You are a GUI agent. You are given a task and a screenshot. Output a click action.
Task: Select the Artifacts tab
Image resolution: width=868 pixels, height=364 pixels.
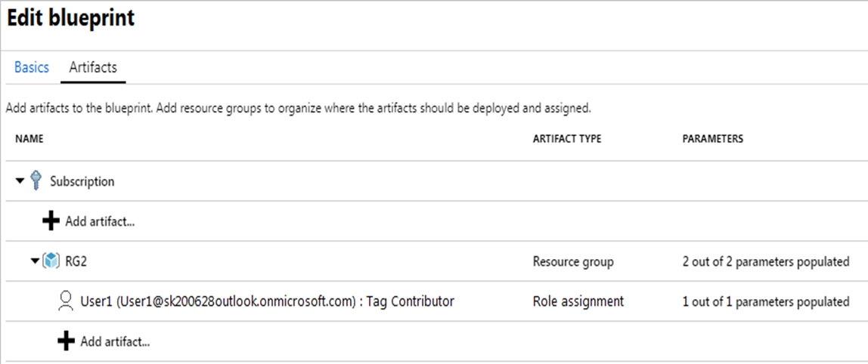coord(93,67)
